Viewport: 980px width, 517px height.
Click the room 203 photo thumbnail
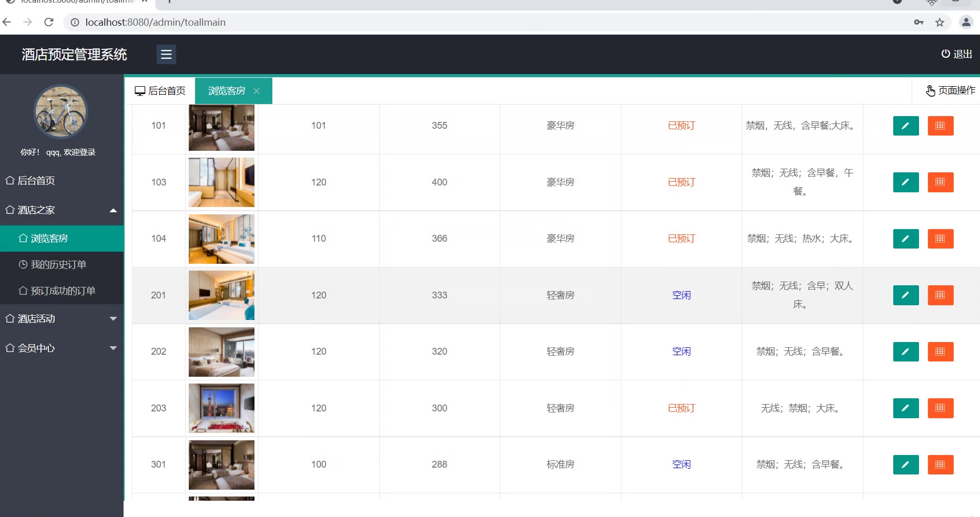point(221,408)
